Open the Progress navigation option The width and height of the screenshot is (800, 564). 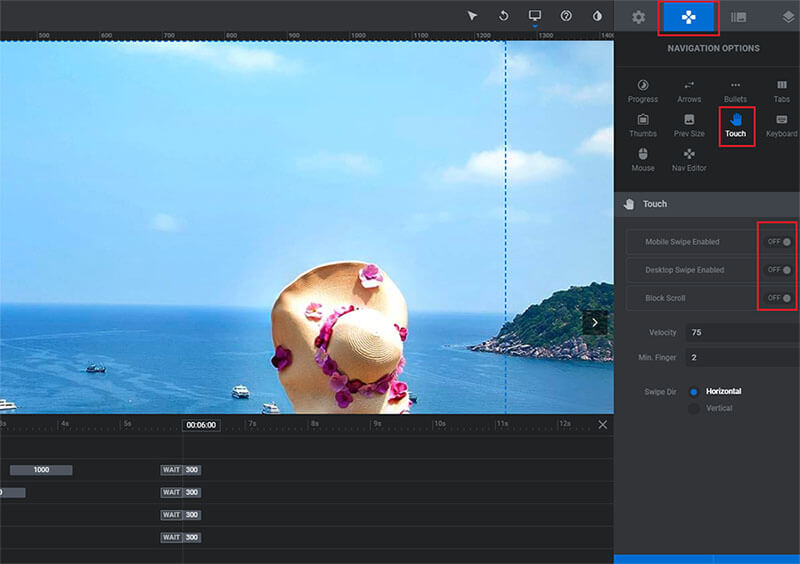[642, 91]
